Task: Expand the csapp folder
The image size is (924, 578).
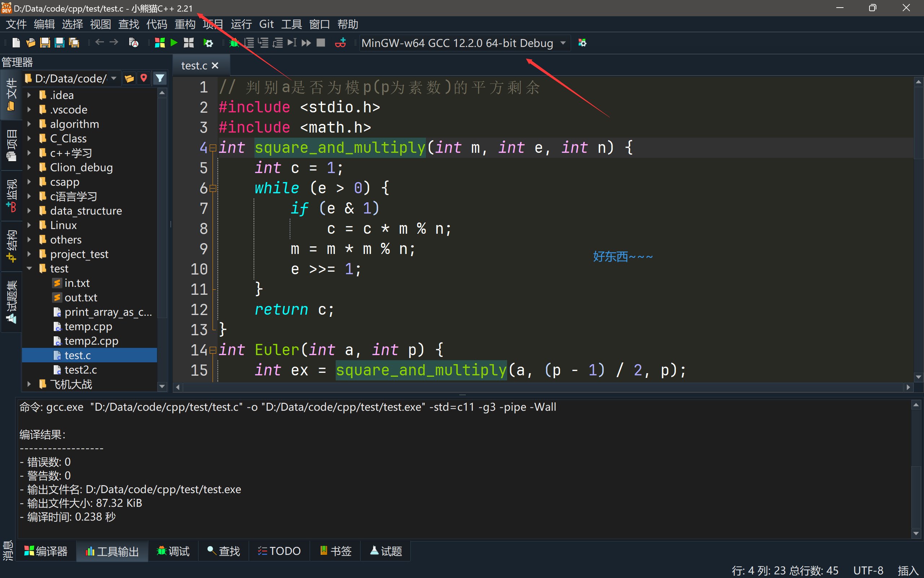Action: click(x=29, y=182)
